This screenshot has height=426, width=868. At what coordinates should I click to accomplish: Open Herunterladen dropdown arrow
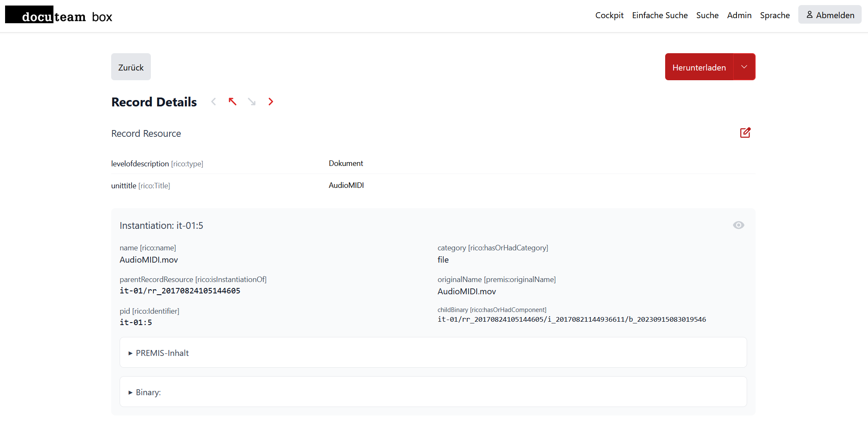tap(744, 67)
